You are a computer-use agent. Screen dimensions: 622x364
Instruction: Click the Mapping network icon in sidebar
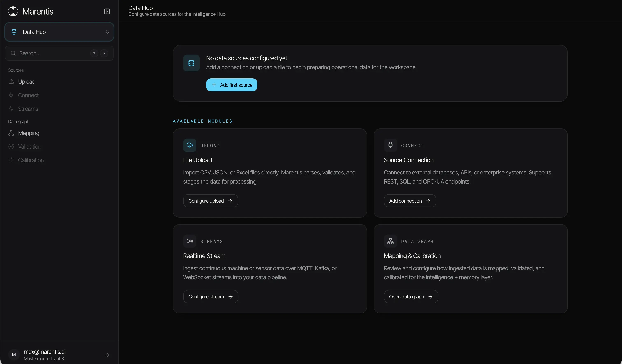click(11, 133)
